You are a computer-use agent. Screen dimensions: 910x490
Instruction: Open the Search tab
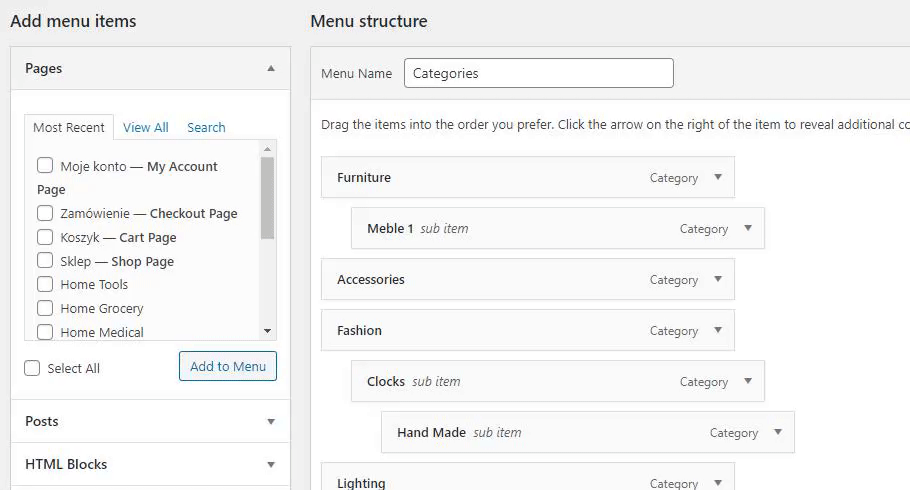pyautogui.click(x=206, y=128)
